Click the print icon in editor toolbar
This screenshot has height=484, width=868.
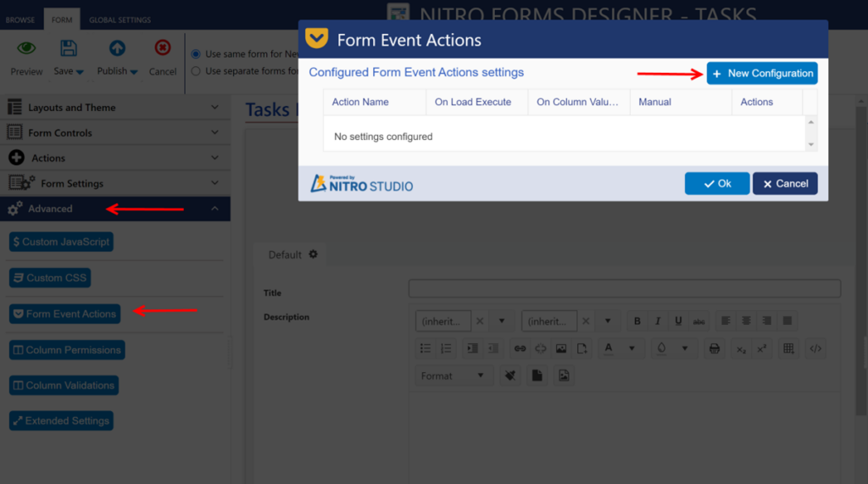point(715,348)
